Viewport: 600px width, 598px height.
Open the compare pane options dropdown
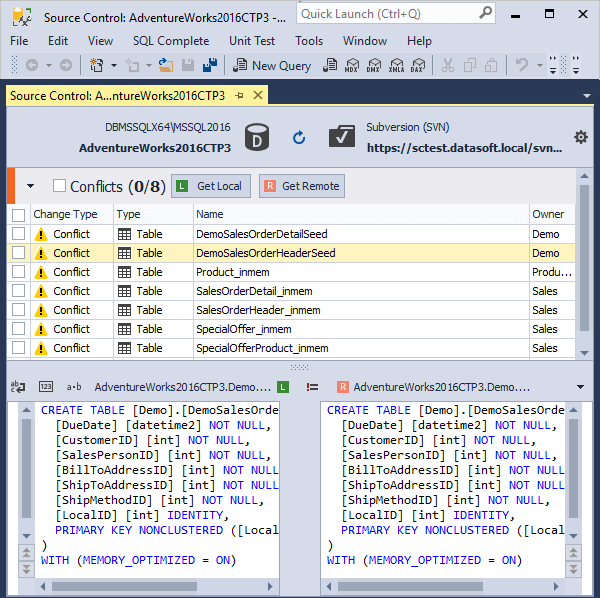coord(580,387)
